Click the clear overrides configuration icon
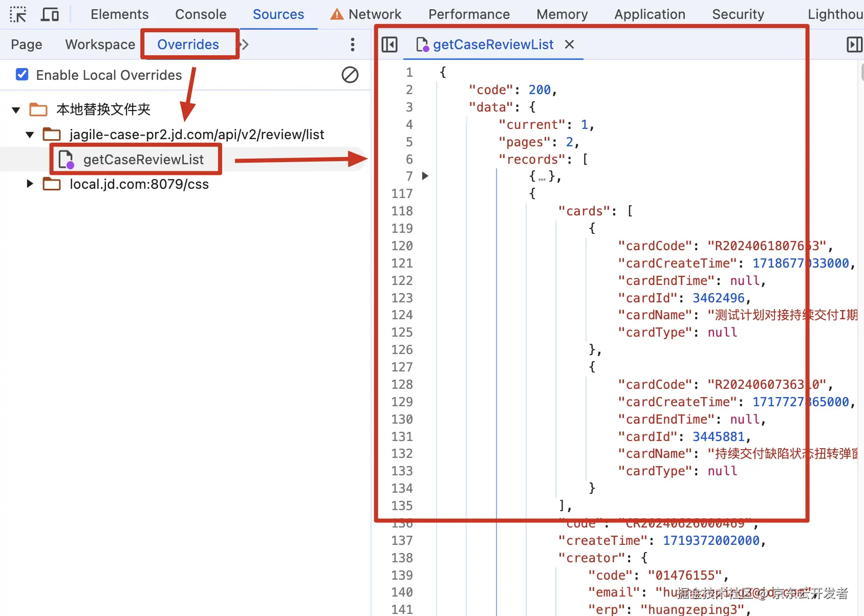 350,75
